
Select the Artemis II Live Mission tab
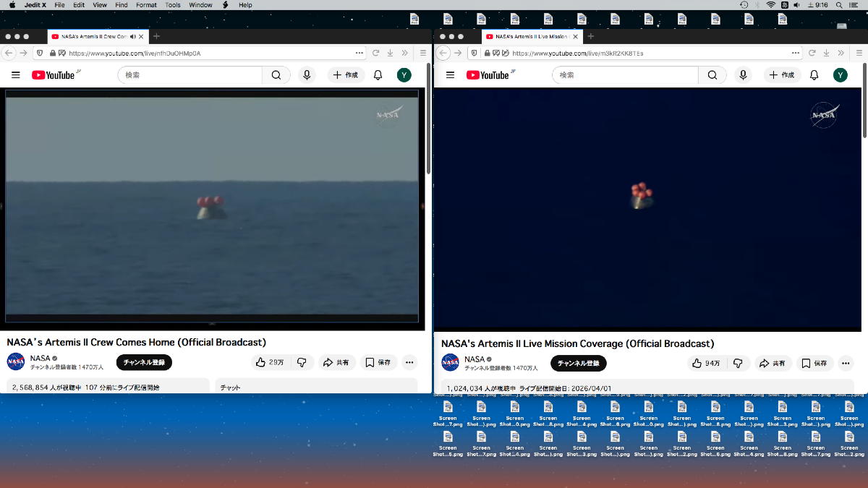tap(528, 36)
